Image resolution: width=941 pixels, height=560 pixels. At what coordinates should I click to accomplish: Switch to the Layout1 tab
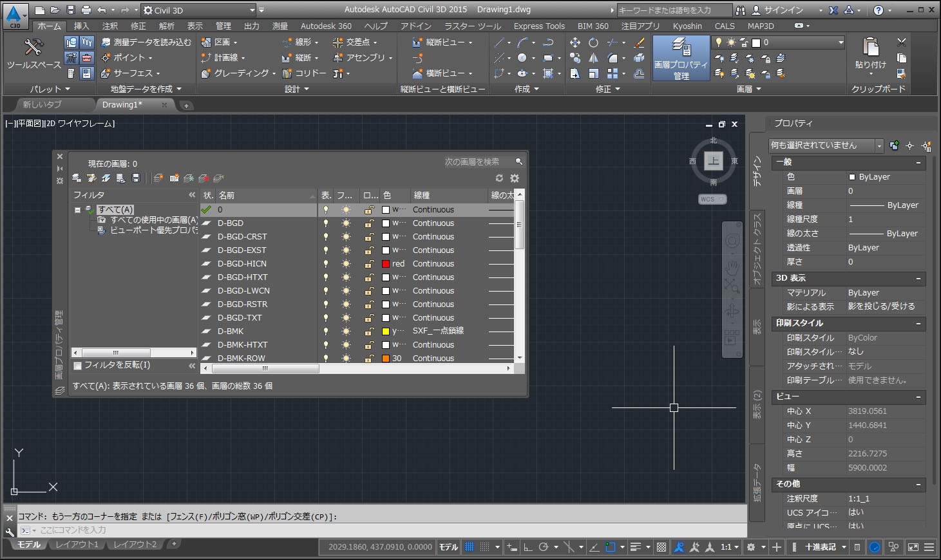click(77, 545)
